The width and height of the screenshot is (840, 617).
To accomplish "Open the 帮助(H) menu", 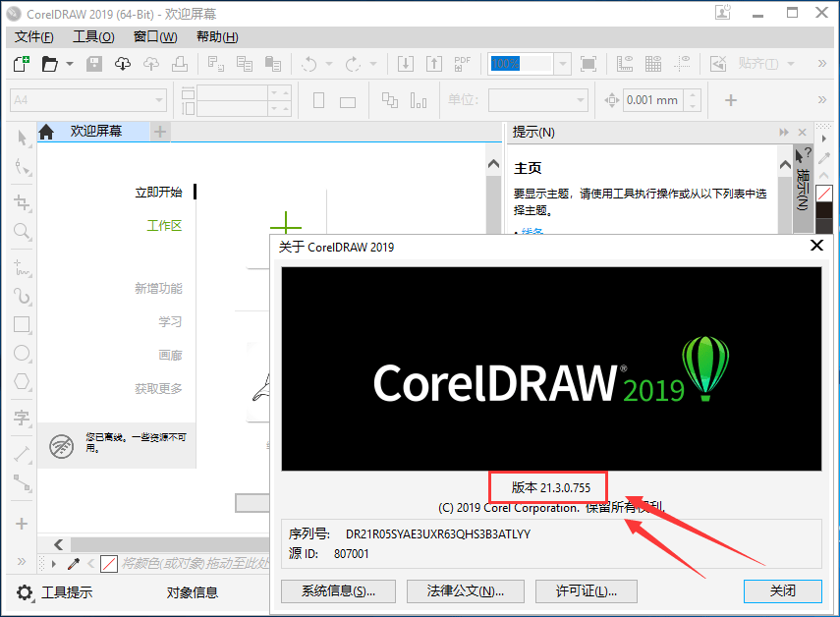I will click(217, 37).
